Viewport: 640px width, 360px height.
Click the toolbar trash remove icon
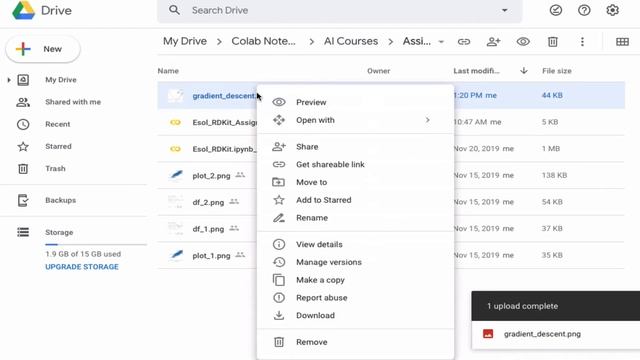pos(553,42)
